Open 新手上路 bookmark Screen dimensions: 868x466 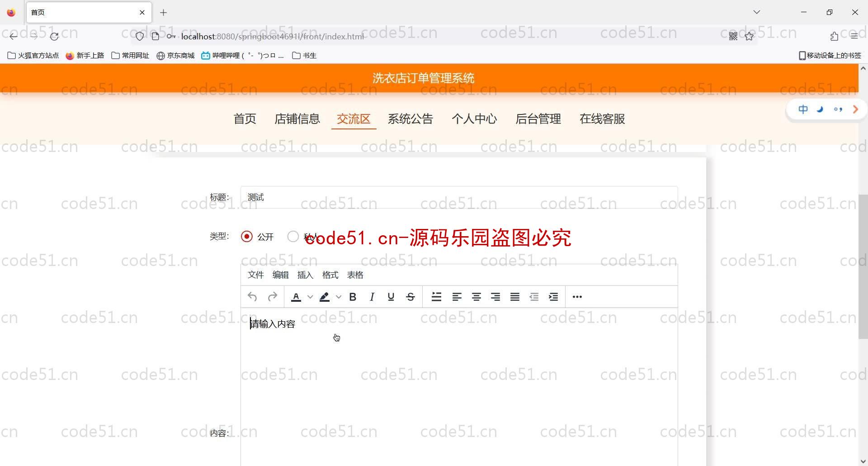point(85,55)
